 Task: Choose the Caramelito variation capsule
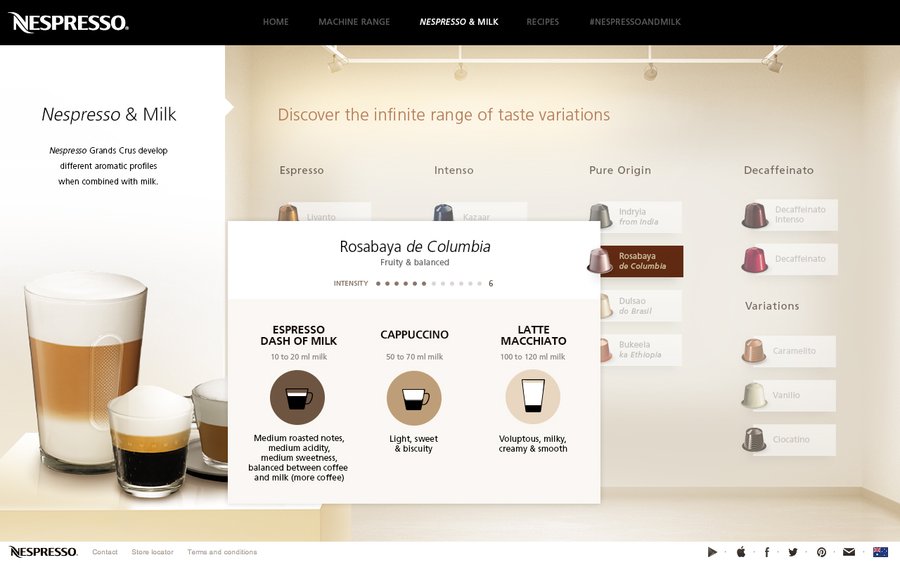(x=789, y=351)
